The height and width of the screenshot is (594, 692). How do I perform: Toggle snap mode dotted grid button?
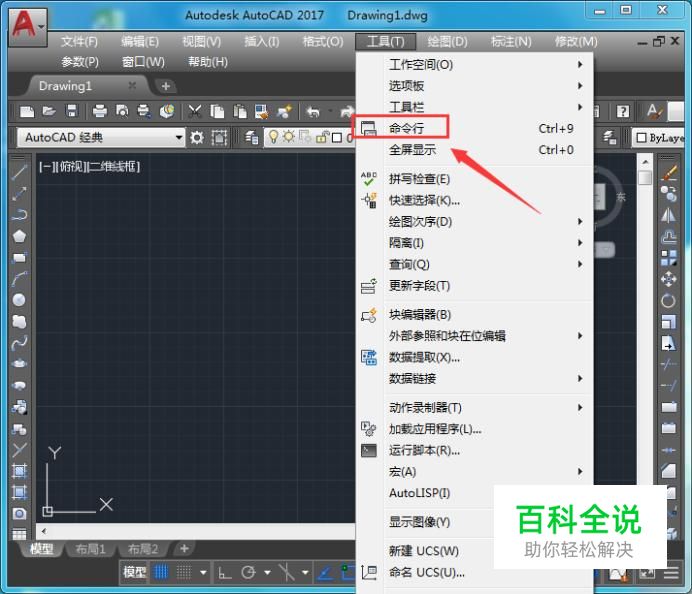pyautogui.click(x=184, y=572)
